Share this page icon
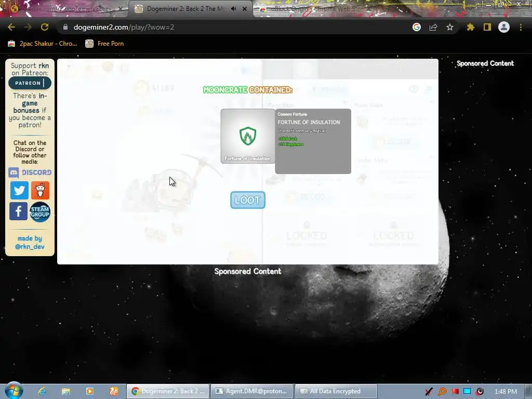Viewport: 532px width, 399px height. 433,27
